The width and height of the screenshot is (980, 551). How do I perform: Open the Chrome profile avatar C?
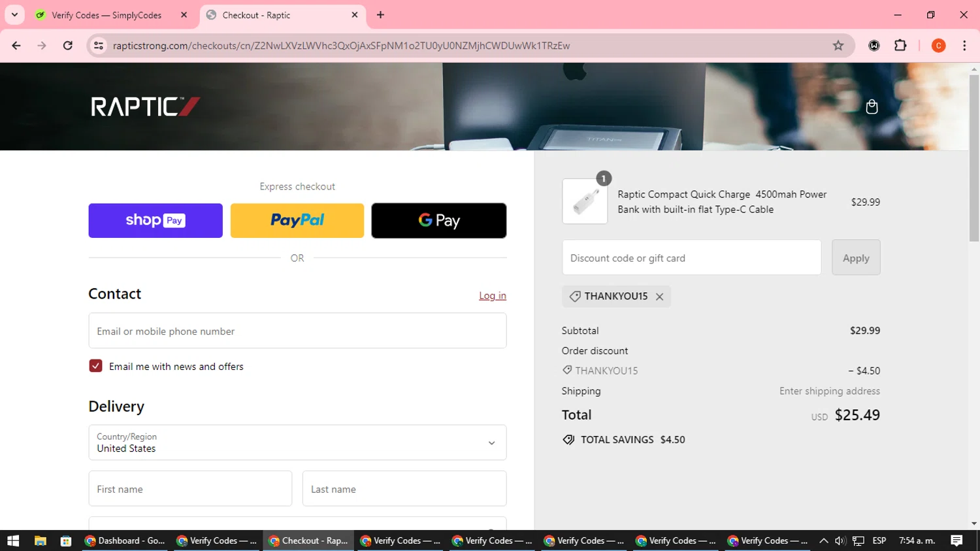click(x=938, y=46)
